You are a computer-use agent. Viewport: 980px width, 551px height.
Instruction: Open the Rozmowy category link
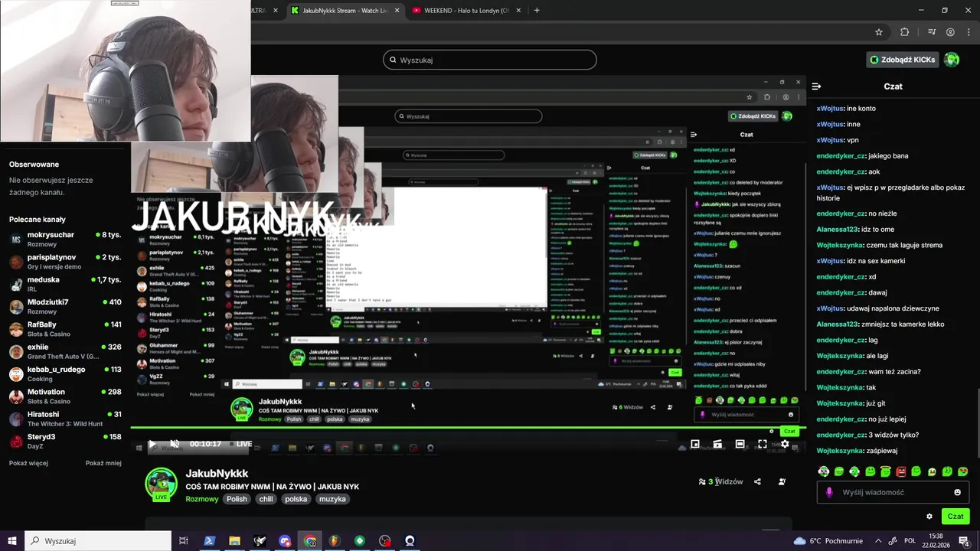pos(202,499)
